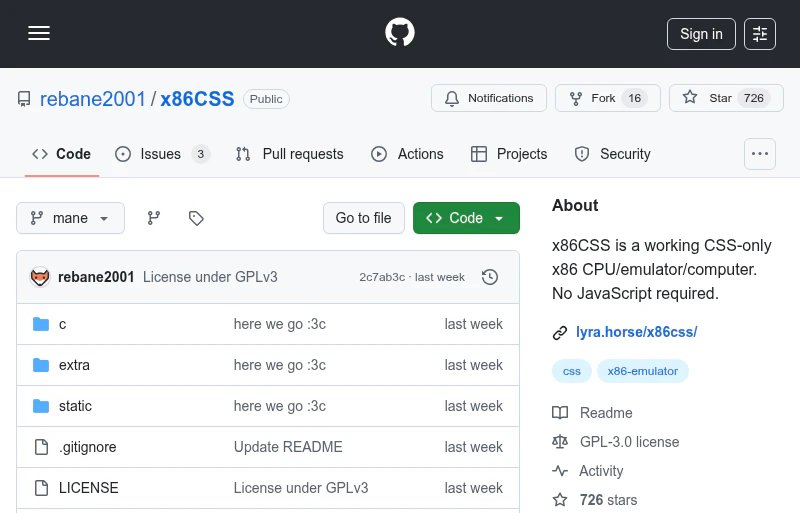Open lyra.horse/x86css/ website link
Screen dimensions: 800x513
tap(636, 332)
